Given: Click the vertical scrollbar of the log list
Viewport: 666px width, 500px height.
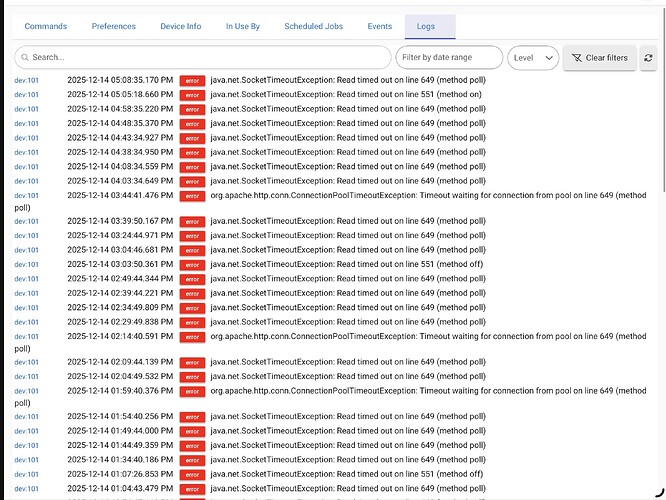Looking at the screenshot, I should coord(661,130).
